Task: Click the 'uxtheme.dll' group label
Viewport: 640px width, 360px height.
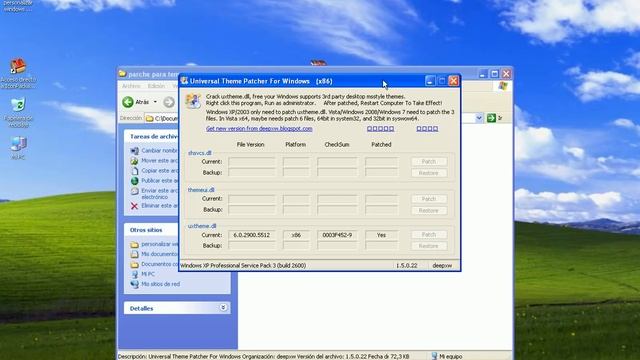Action: [202, 226]
